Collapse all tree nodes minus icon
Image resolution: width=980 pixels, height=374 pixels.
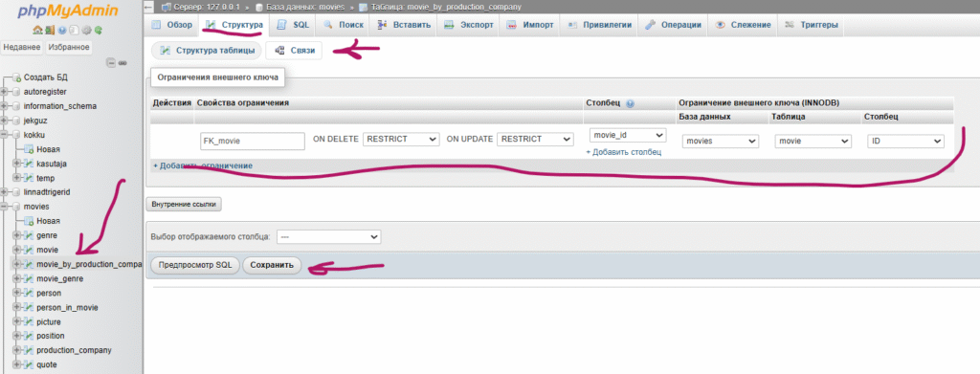tap(111, 63)
